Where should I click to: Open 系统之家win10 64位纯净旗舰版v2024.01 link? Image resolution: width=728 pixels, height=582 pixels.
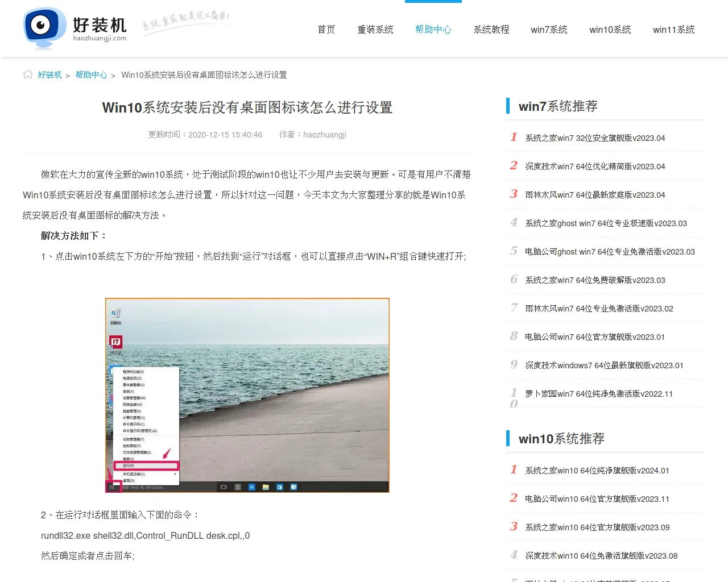(x=597, y=471)
